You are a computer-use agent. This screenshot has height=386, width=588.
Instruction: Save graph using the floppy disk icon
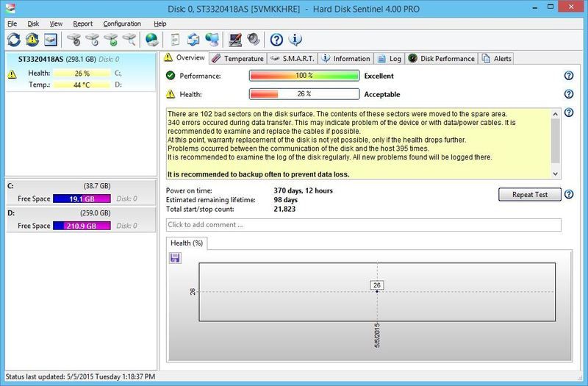coord(175,258)
